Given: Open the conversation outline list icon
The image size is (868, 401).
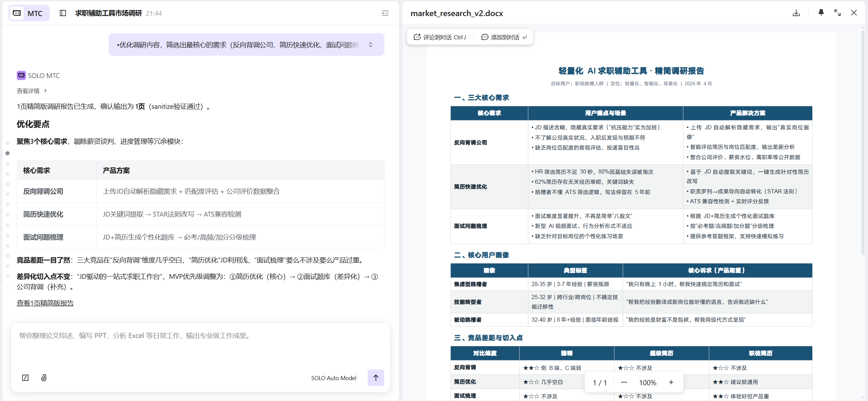Looking at the screenshot, I should coord(385,13).
